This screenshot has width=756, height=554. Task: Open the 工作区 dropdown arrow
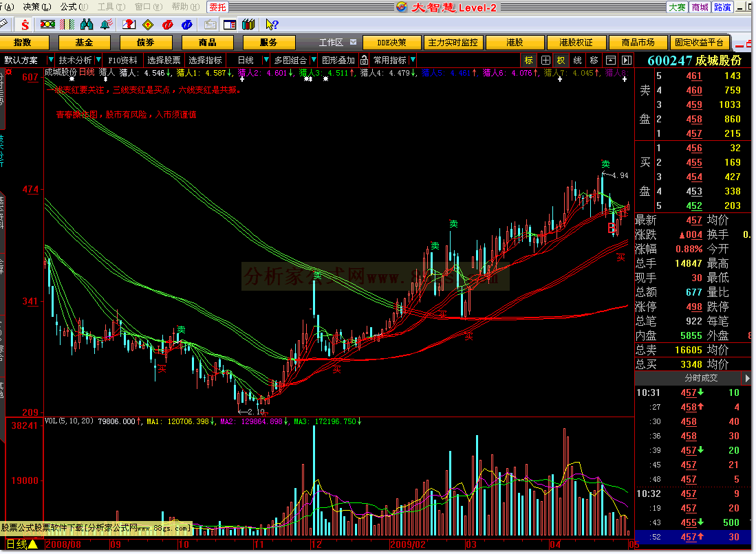coord(353,43)
